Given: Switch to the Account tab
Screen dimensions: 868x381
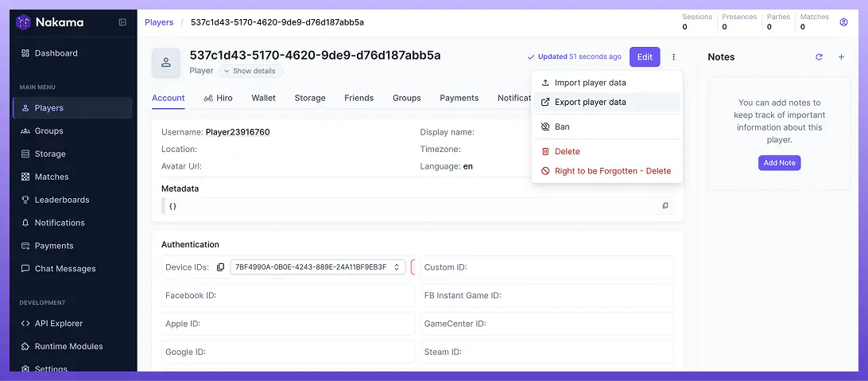Looking at the screenshot, I should coord(169,98).
